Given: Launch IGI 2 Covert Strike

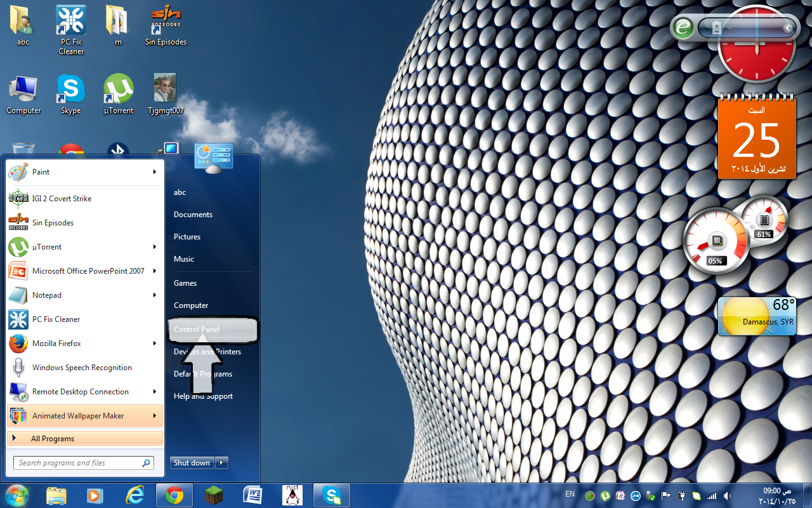Looking at the screenshot, I should click(x=85, y=199).
